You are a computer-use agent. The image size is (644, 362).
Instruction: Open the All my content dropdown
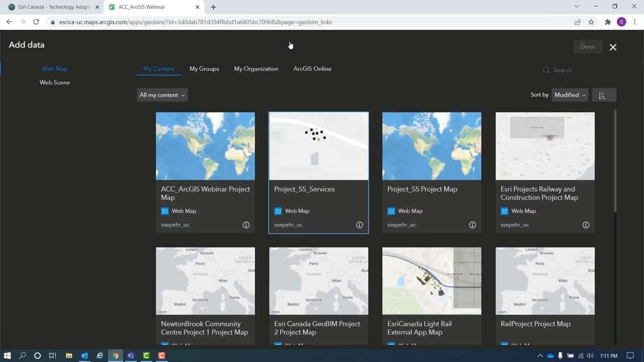pos(162,95)
